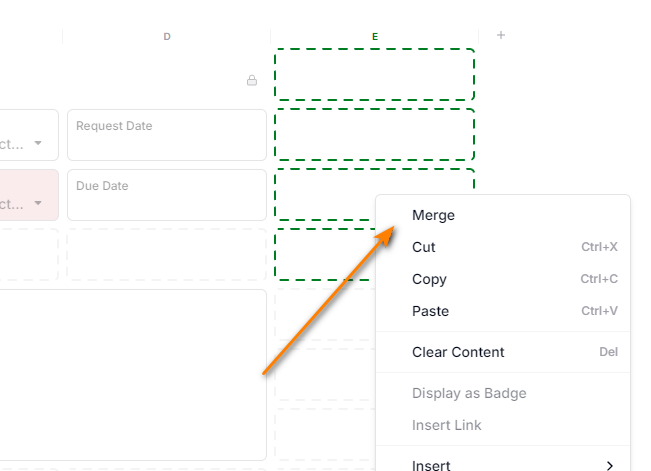Click the second green dashed cell in column E
The width and height of the screenshot is (651, 471).
(x=374, y=134)
